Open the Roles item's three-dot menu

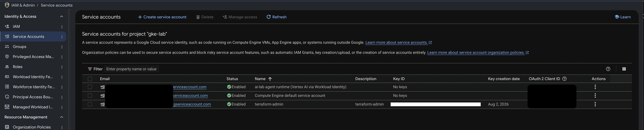[x=62, y=67]
